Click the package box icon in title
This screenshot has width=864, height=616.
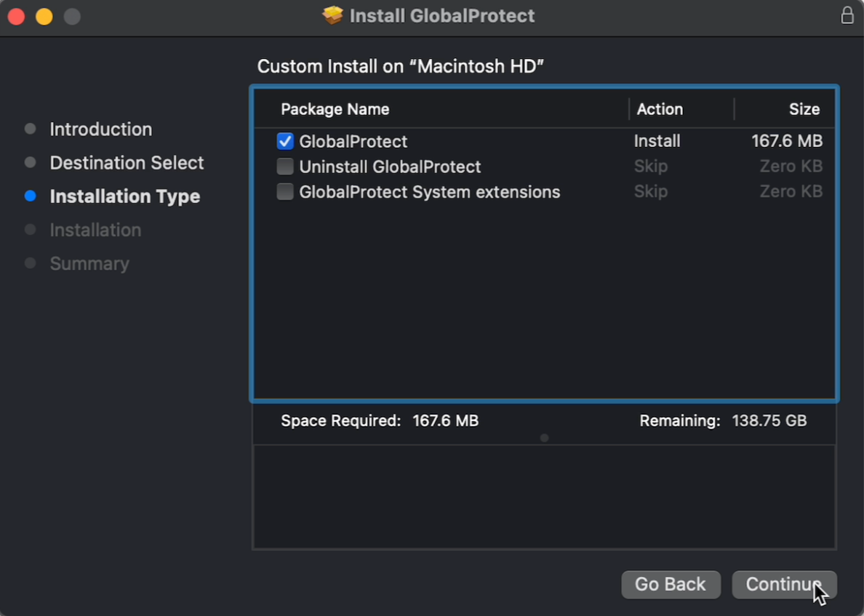pos(332,15)
